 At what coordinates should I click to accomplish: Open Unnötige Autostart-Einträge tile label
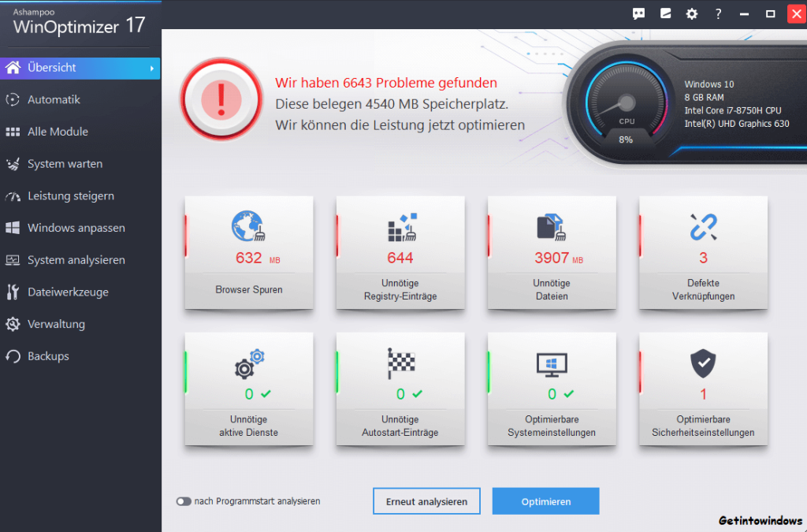(x=400, y=426)
